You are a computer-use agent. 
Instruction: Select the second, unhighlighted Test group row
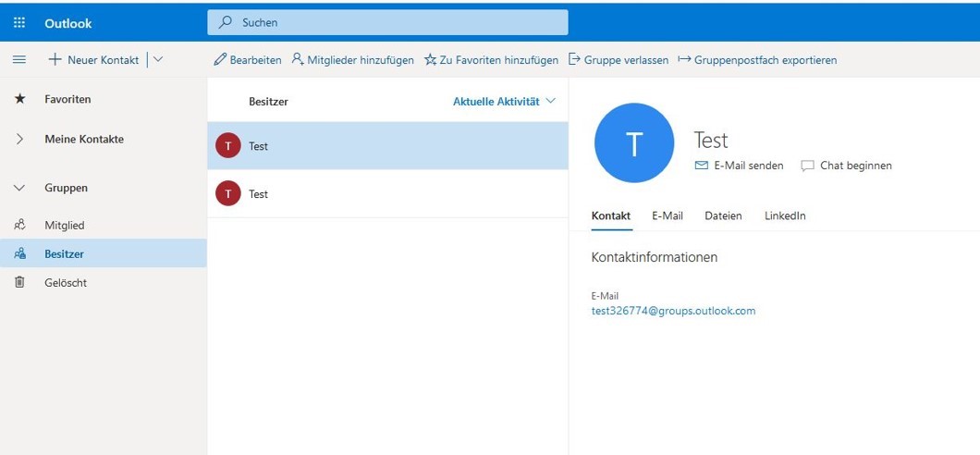pos(387,194)
